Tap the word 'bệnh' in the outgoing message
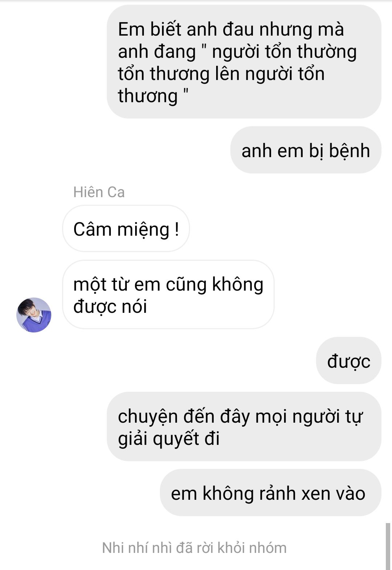The height and width of the screenshot is (570, 392). pyautogui.click(x=349, y=151)
